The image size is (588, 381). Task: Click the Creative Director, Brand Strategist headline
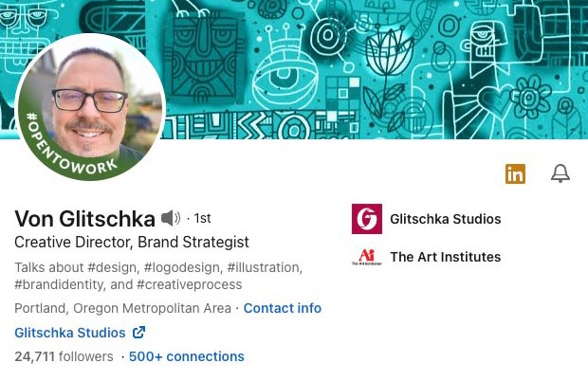tap(132, 243)
